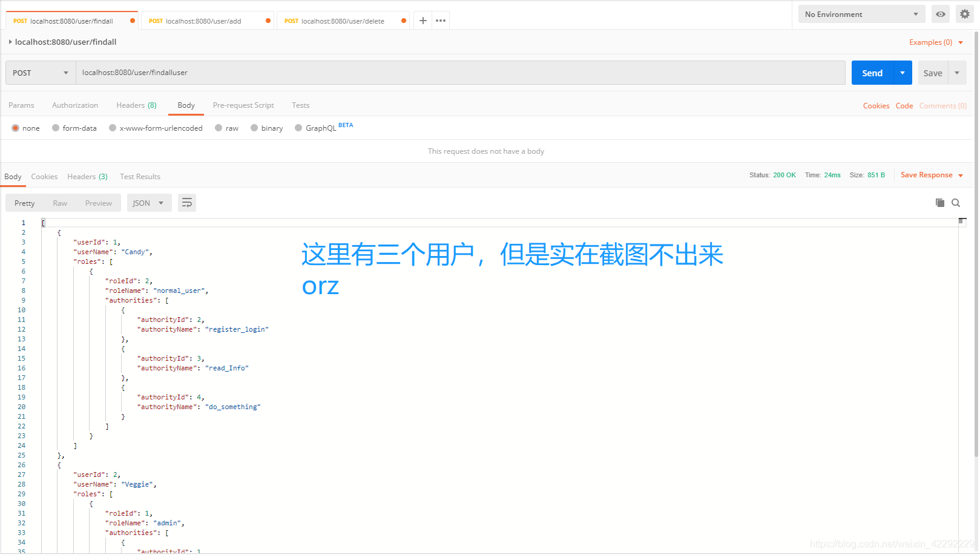Viewport: 980px width, 555px height.
Task: Switch response view to Raw
Action: (x=60, y=203)
